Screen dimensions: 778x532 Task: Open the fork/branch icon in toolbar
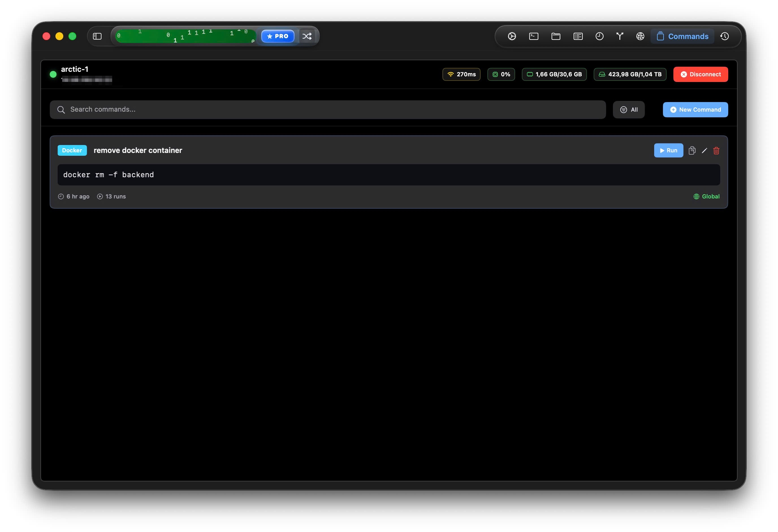pos(620,36)
